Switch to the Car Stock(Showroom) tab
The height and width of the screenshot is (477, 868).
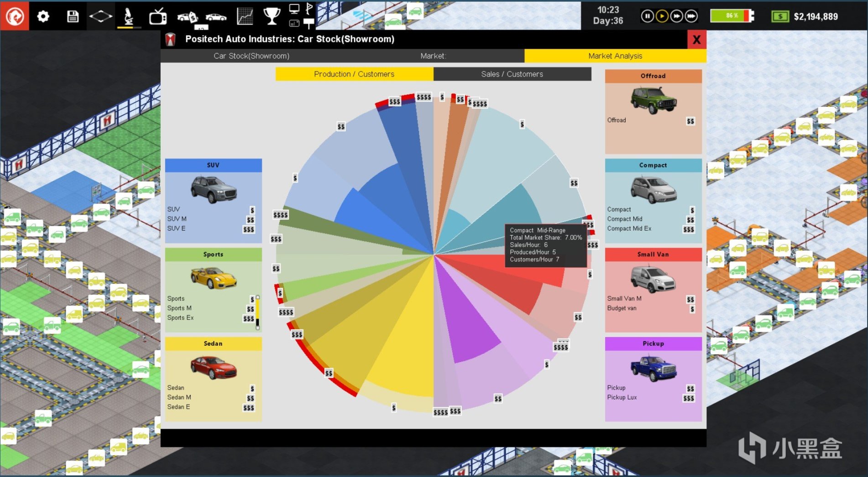pyautogui.click(x=251, y=56)
